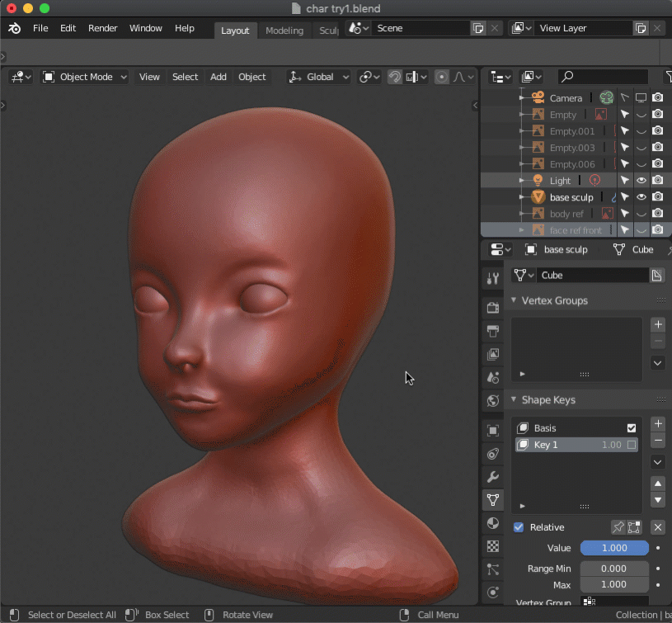Viewport: 672px width, 623px height.
Task: Open the Output properties printer tab
Action: (x=493, y=331)
